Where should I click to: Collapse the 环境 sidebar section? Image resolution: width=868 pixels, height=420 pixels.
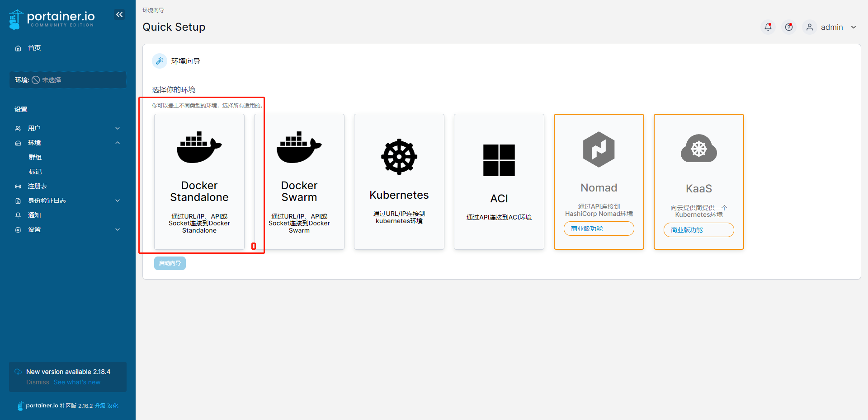[x=68, y=143]
